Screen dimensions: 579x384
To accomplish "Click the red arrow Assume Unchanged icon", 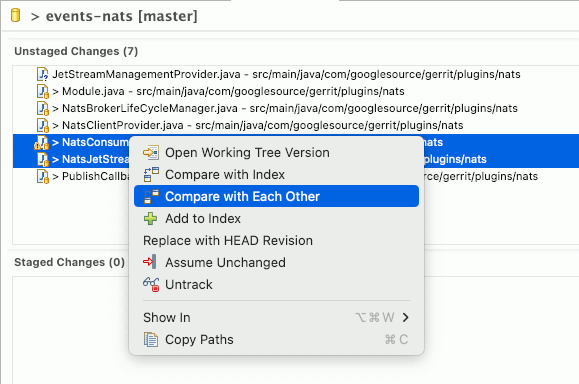I will [150, 262].
